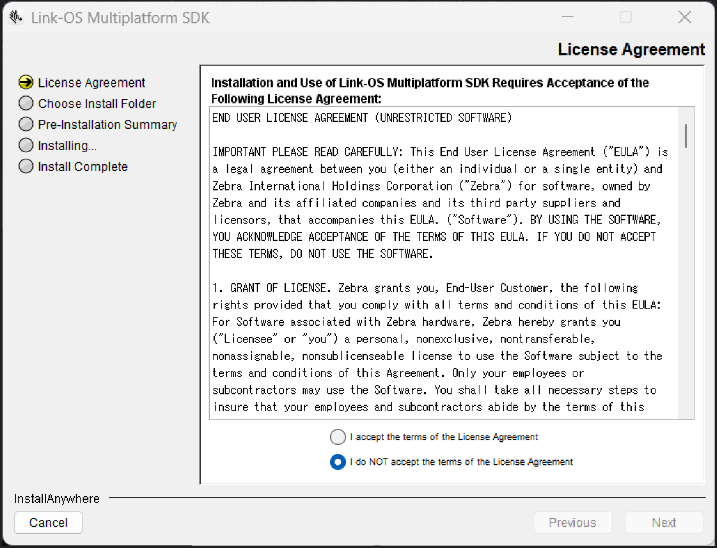Click the Pre-Installation Summary step circle icon
The height and width of the screenshot is (548, 717).
(26, 124)
